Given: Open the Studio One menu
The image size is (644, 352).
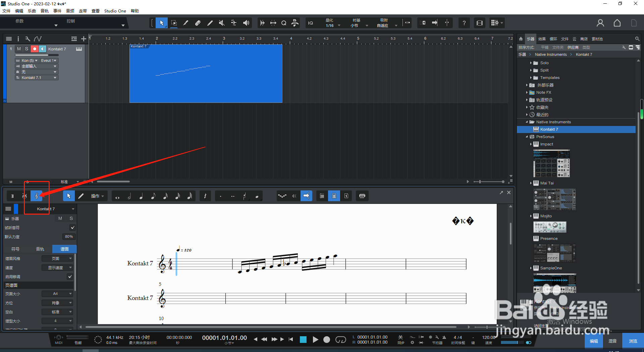Looking at the screenshot, I should pos(115,11).
